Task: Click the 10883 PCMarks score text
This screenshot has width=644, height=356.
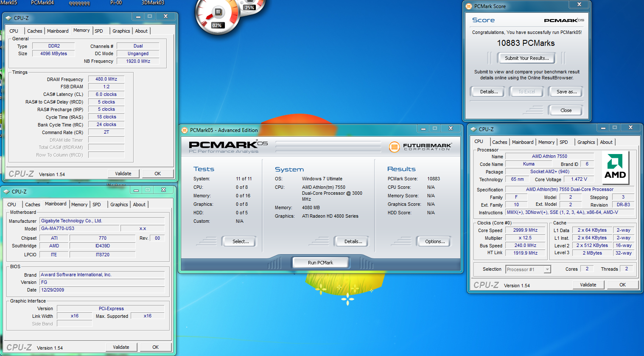Action: tap(526, 43)
